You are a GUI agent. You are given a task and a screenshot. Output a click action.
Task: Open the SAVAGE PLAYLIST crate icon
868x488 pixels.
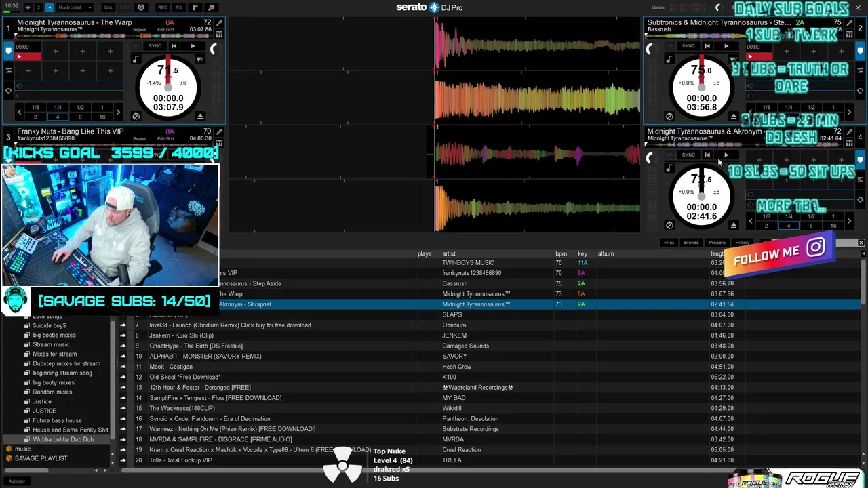(9, 458)
